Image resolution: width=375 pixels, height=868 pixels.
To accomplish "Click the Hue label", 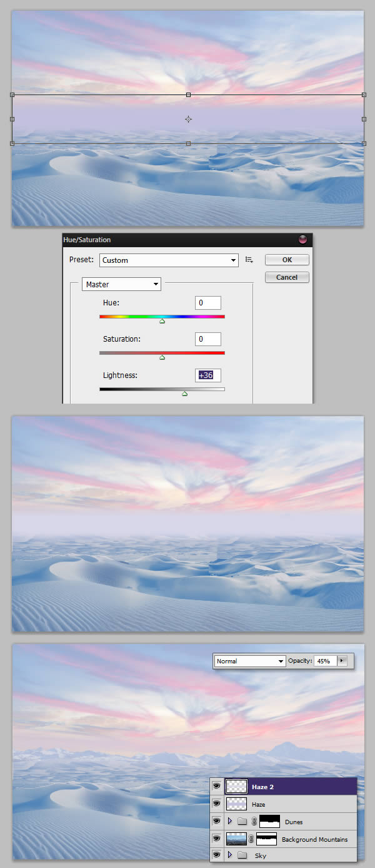I will click(x=111, y=303).
